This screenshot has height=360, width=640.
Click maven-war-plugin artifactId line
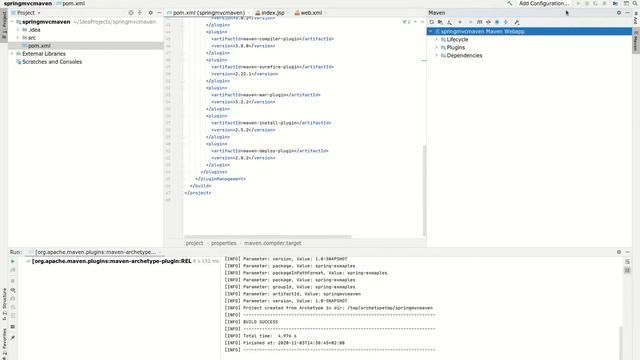266,95
